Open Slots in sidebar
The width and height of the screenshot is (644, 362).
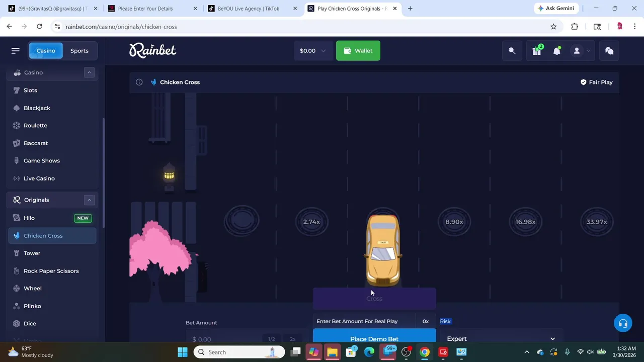[52, 90]
